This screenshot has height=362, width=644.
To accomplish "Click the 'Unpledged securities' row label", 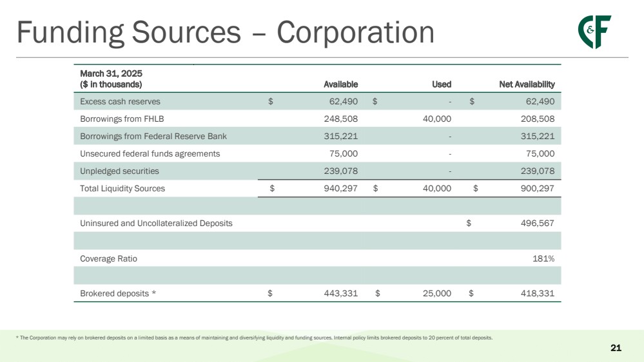I will [119, 171].
